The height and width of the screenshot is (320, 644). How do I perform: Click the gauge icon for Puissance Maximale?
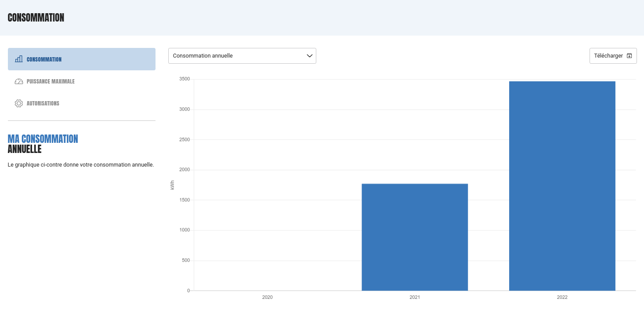18,81
